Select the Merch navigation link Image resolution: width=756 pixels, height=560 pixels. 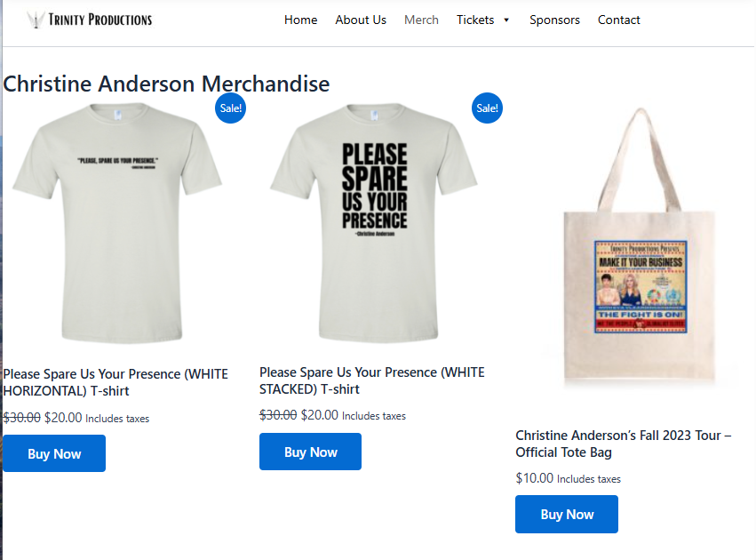421,20
